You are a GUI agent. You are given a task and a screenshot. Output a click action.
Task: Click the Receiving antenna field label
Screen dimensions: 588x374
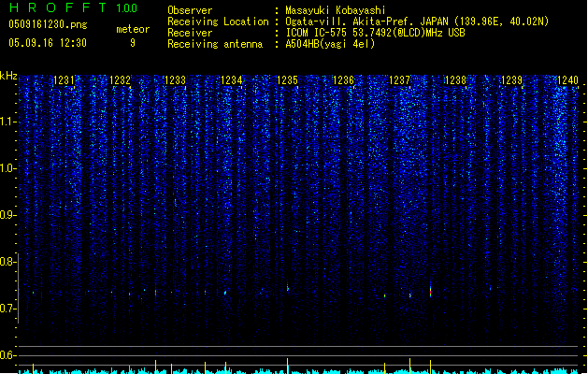[215, 44]
